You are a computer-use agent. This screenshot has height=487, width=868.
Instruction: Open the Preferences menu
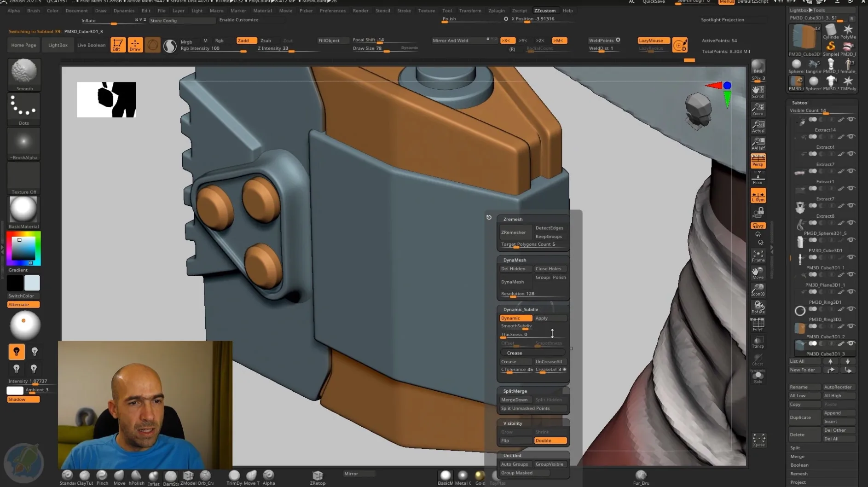tap(332, 11)
